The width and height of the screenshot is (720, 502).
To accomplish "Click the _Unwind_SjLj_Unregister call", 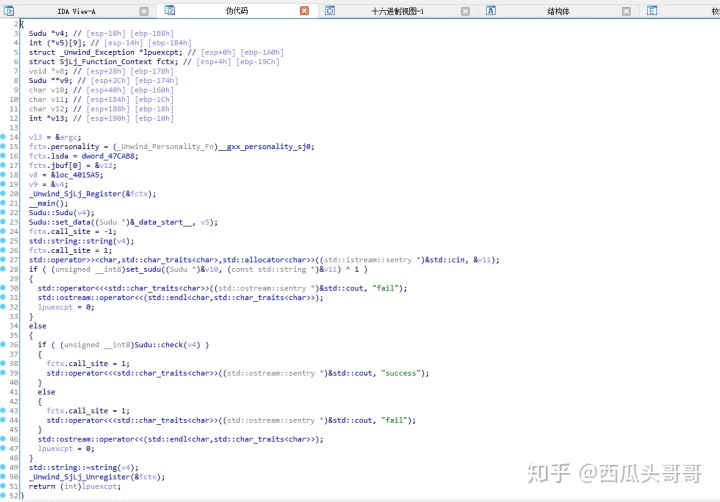I will [x=96, y=477].
